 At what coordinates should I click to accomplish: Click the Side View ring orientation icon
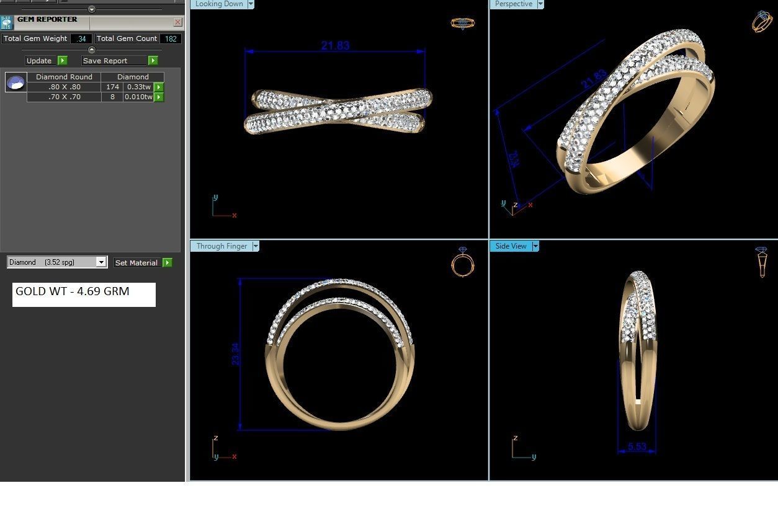(762, 262)
